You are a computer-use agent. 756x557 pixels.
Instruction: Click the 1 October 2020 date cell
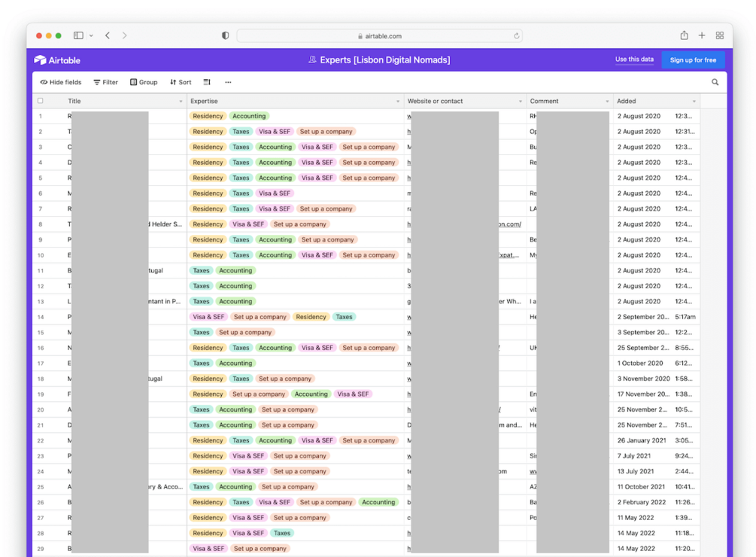[640, 363]
